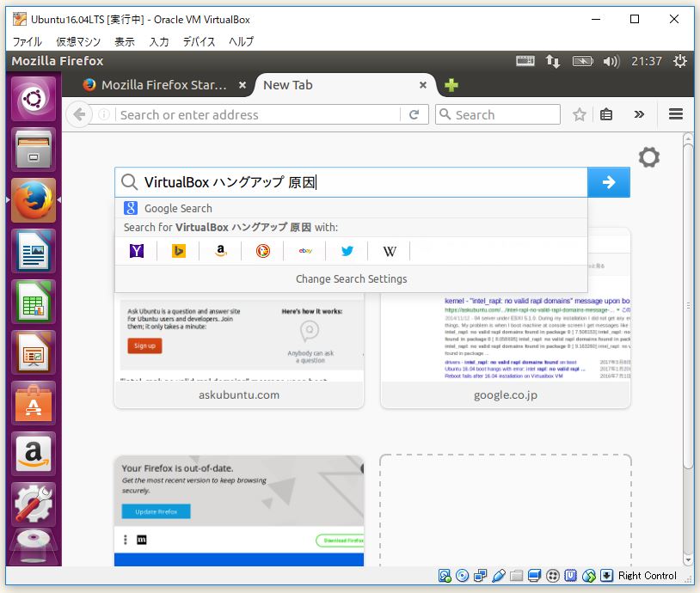The height and width of the screenshot is (593, 700).
Task: Bookmark this page with the star icon
Action: (579, 114)
